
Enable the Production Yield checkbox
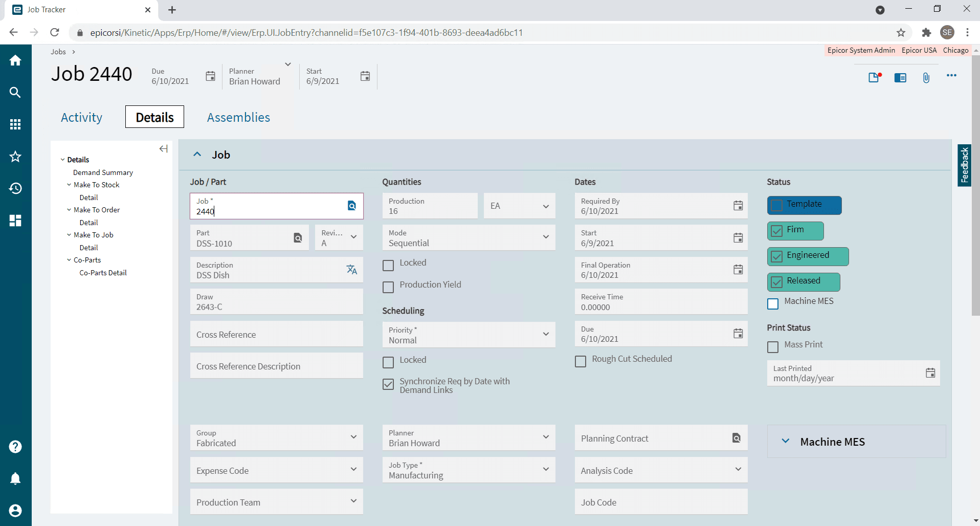(388, 287)
